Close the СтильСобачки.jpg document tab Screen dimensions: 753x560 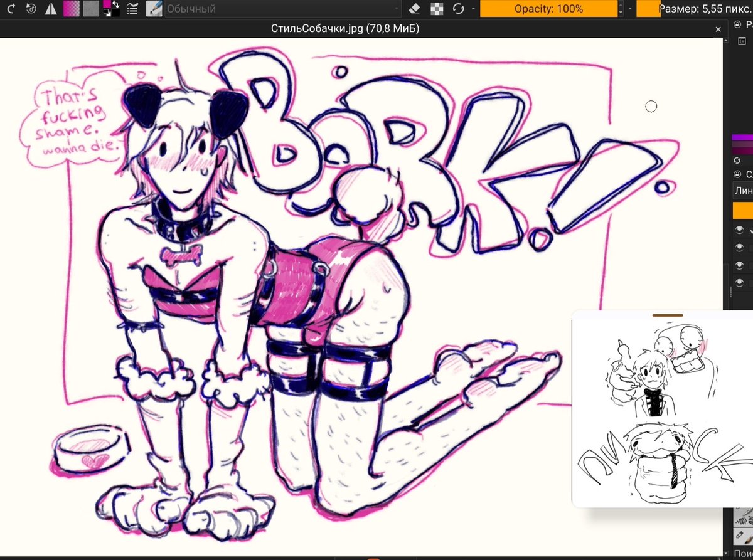[718, 29]
